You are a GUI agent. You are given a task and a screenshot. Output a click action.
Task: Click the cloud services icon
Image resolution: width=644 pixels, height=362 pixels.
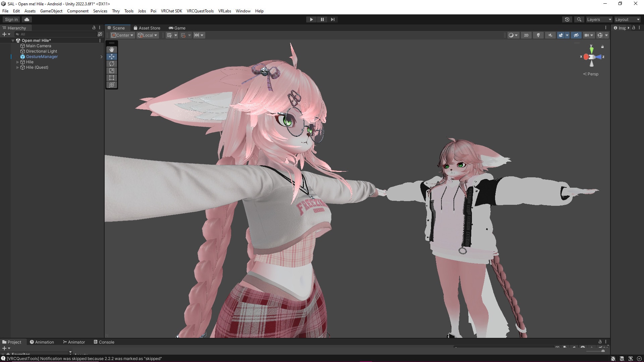[27, 19]
